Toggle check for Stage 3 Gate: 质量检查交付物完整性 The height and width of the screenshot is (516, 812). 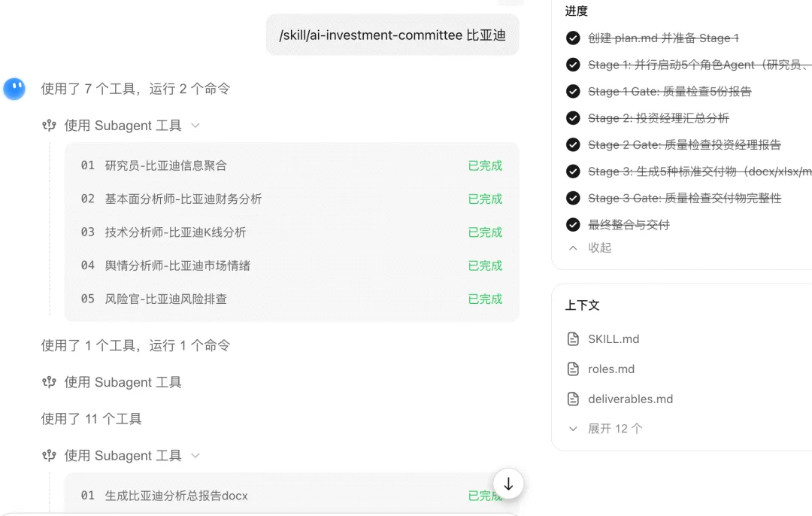[573, 198]
